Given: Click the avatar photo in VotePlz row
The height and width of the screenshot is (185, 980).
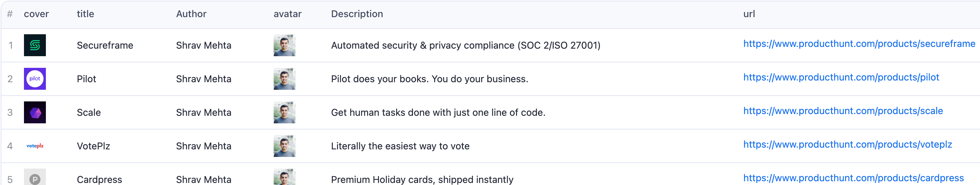Looking at the screenshot, I should (284, 146).
